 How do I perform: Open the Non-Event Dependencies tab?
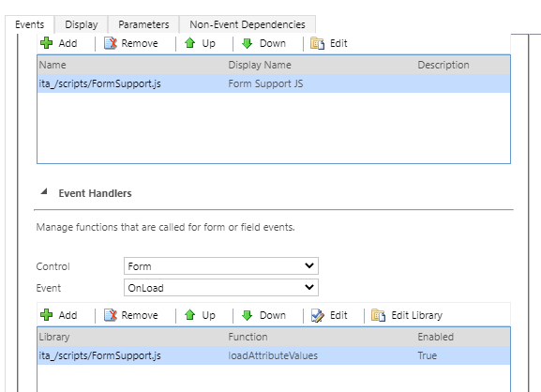pyautogui.click(x=248, y=24)
